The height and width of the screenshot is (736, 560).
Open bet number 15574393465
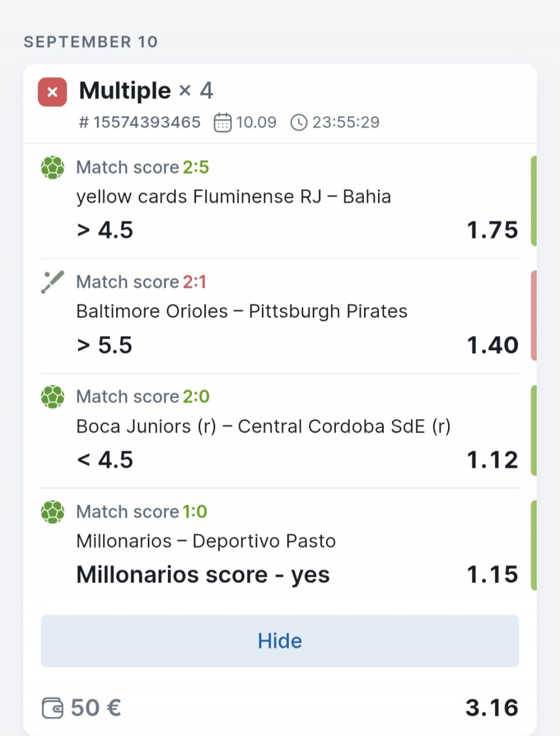coord(139,123)
